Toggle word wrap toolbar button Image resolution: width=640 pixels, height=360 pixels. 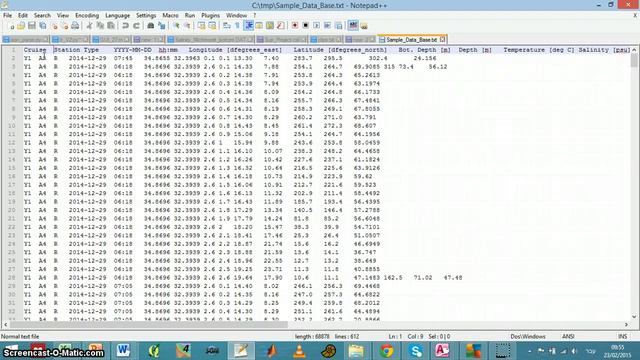click(227, 26)
